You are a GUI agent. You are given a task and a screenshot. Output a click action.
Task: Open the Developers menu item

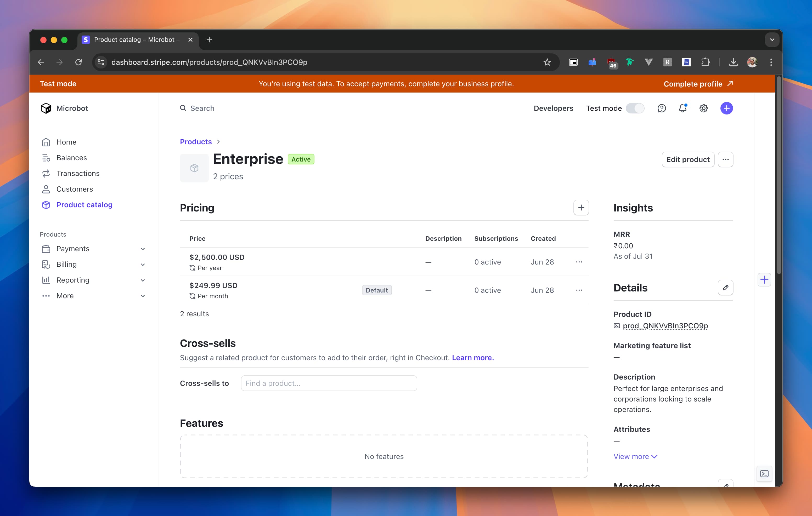click(x=553, y=108)
